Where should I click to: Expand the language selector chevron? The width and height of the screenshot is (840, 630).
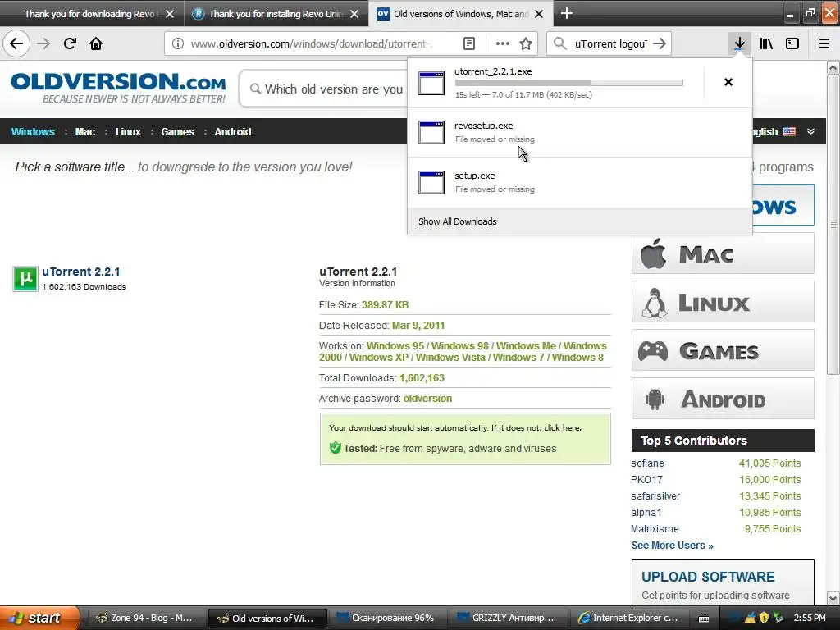pyautogui.click(x=810, y=131)
